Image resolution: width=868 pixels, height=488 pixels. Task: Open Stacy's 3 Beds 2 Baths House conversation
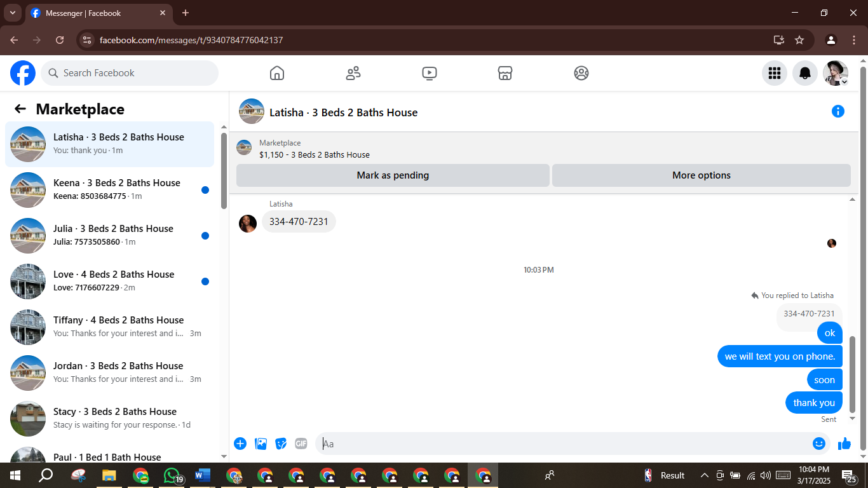click(x=110, y=419)
